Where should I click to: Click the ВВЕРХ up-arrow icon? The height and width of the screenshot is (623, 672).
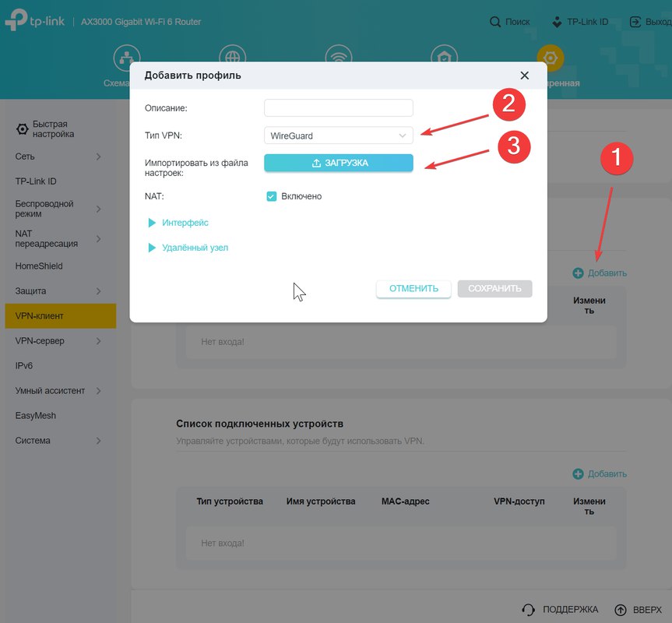620,610
